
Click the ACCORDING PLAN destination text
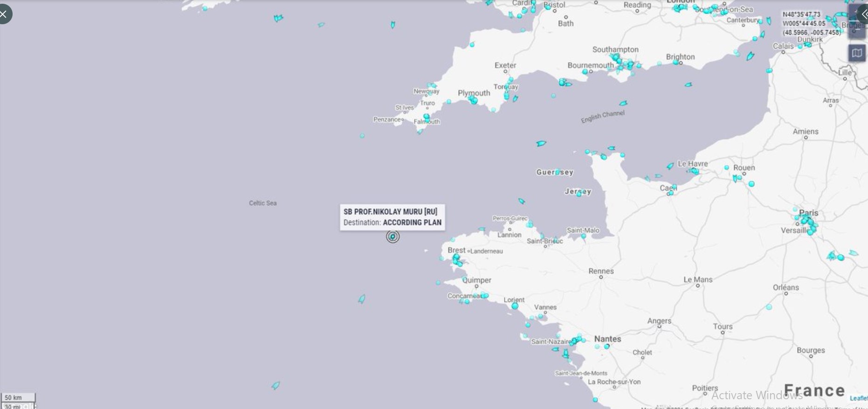click(412, 223)
